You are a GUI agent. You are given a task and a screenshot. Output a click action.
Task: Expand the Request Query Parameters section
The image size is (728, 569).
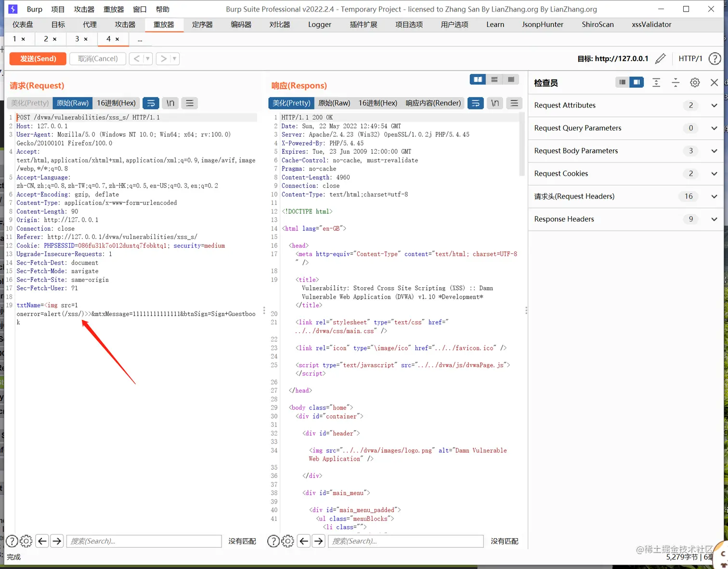(x=626, y=128)
